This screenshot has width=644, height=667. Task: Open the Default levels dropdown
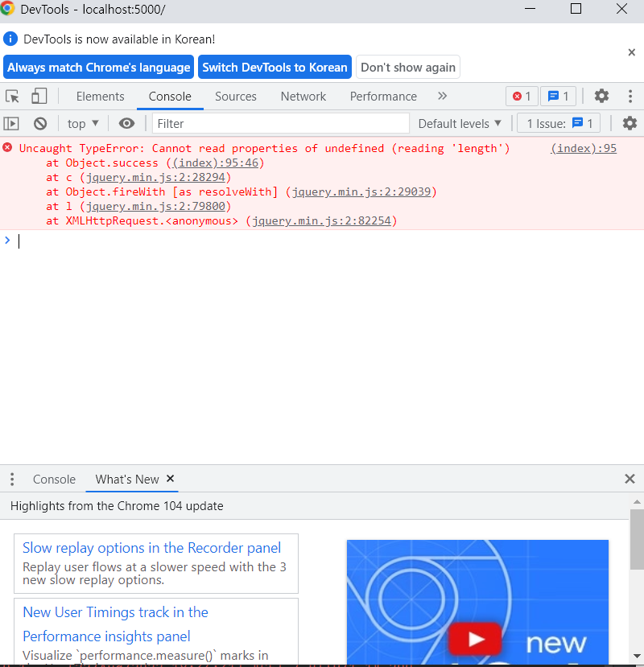pyautogui.click(x=460, y=123)
